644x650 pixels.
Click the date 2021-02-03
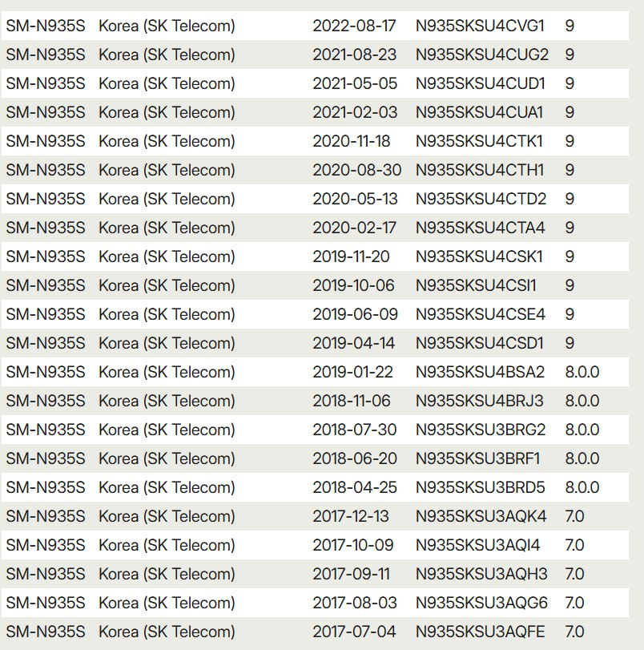pyautogui.click(x=355, y=112)
